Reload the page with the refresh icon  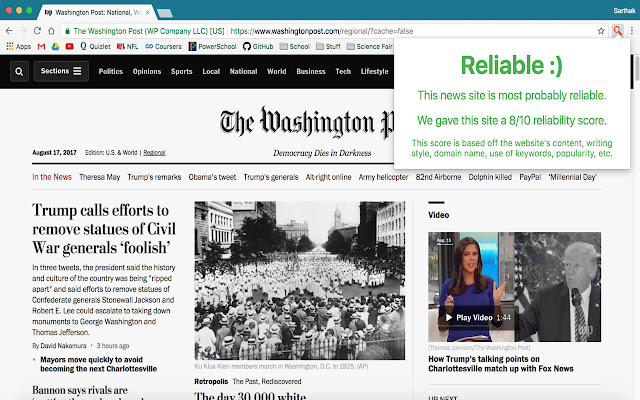(37, 31)
